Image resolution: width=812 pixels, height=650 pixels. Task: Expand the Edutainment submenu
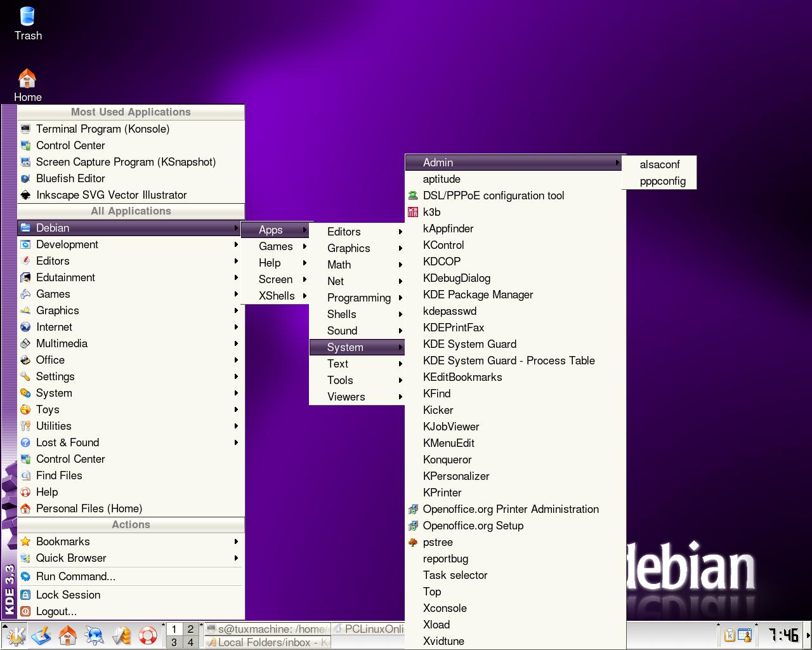pos(131,277)
